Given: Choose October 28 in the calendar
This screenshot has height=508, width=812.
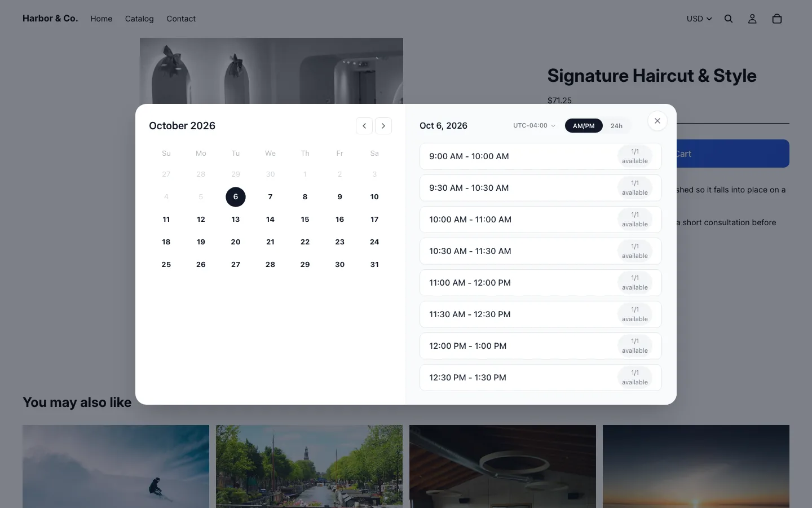Looking at the screenshot, I should 271,265.
